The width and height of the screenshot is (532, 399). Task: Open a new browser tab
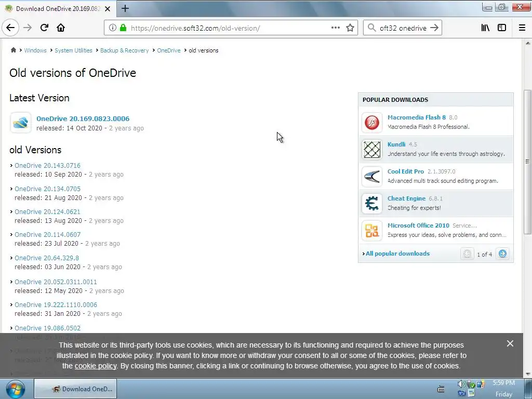point(125,8)
